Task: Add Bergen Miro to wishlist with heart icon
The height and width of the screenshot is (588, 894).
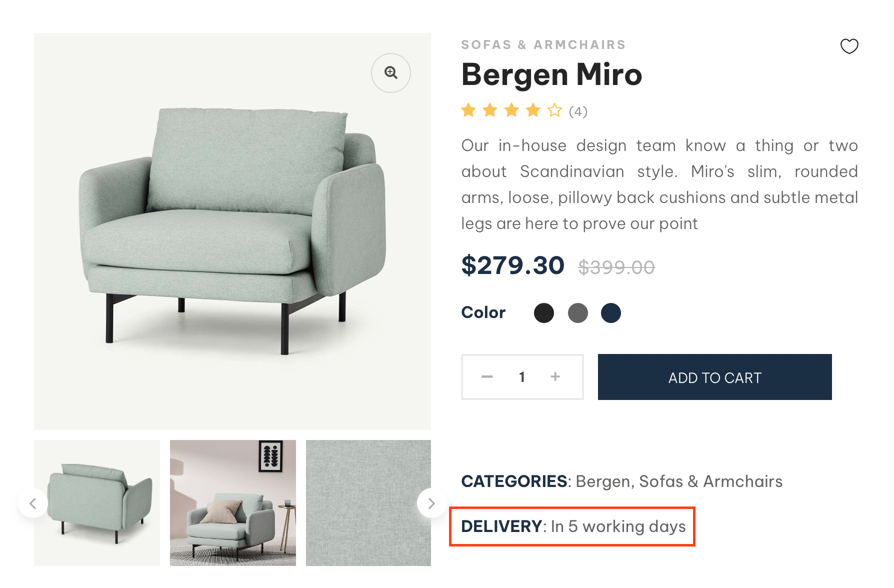Action: pyautogui.click(x=849, y=46)
